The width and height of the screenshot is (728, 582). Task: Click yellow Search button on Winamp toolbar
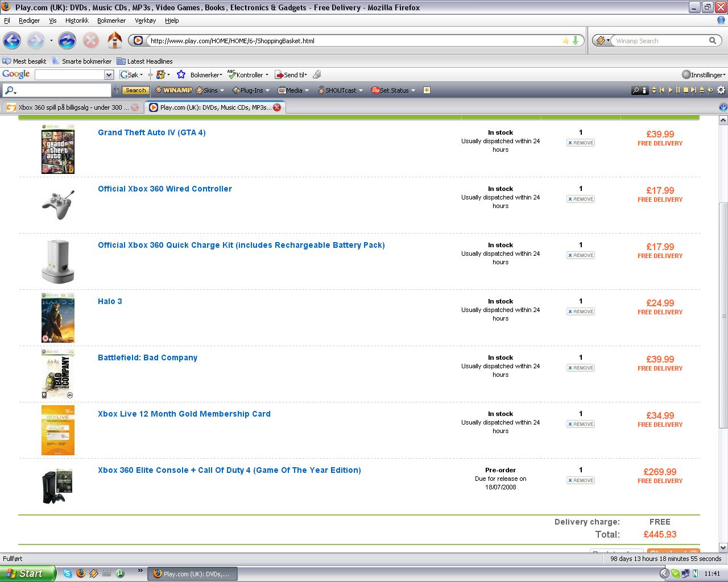[x=135, y=90]
